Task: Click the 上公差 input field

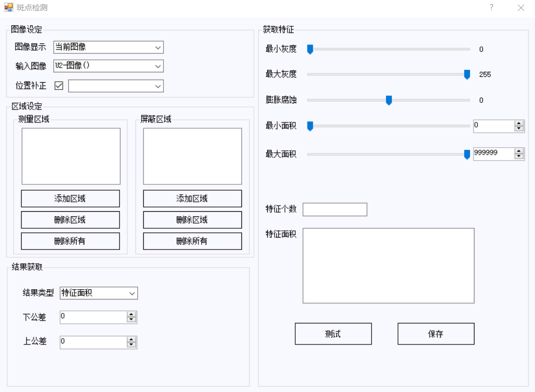Action: coord(94,342)
